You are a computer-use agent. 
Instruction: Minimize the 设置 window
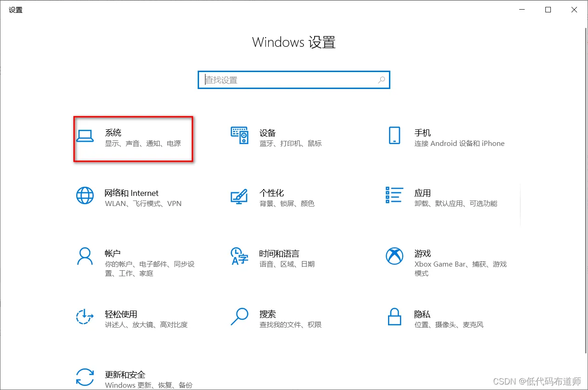(x=522, y=10)
